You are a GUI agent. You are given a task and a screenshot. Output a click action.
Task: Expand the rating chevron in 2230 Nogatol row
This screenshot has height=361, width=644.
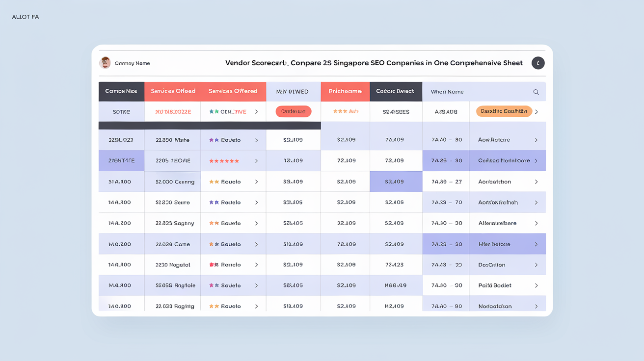coord(256,265)
